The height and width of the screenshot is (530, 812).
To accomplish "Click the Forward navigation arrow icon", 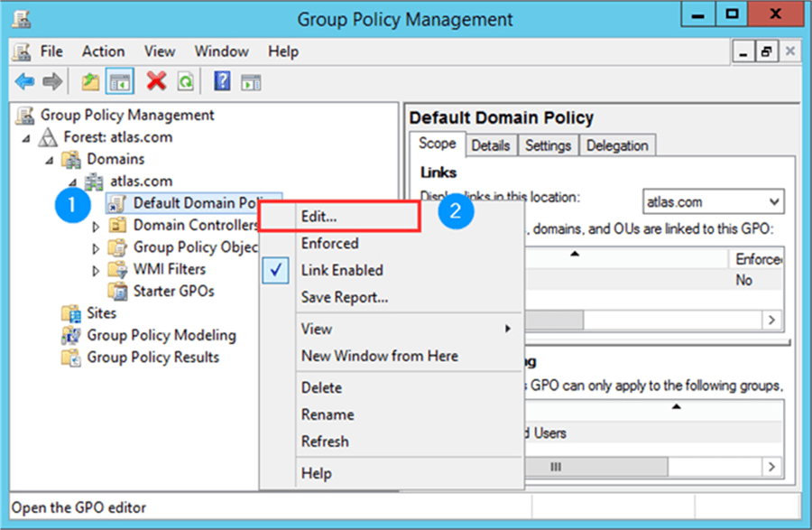I will tap(51, 81).
